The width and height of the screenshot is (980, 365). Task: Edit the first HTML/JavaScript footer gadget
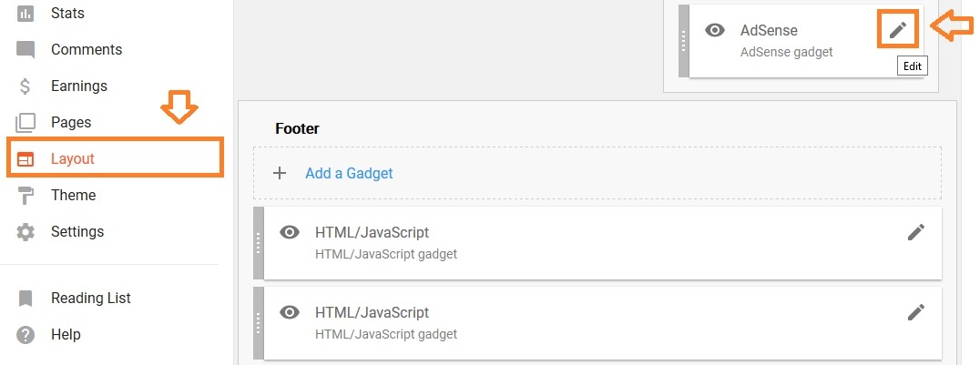coord(915,232)
